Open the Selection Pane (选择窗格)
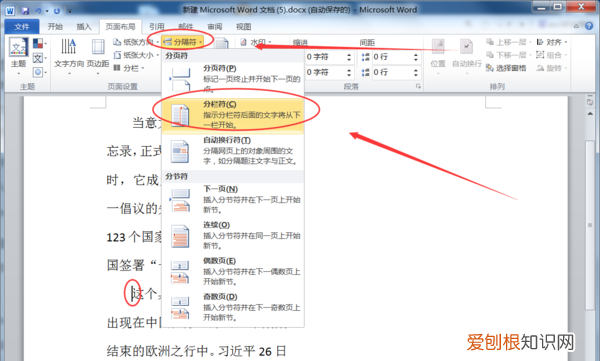This screenshot has width=600, height=361. [506, 68]
